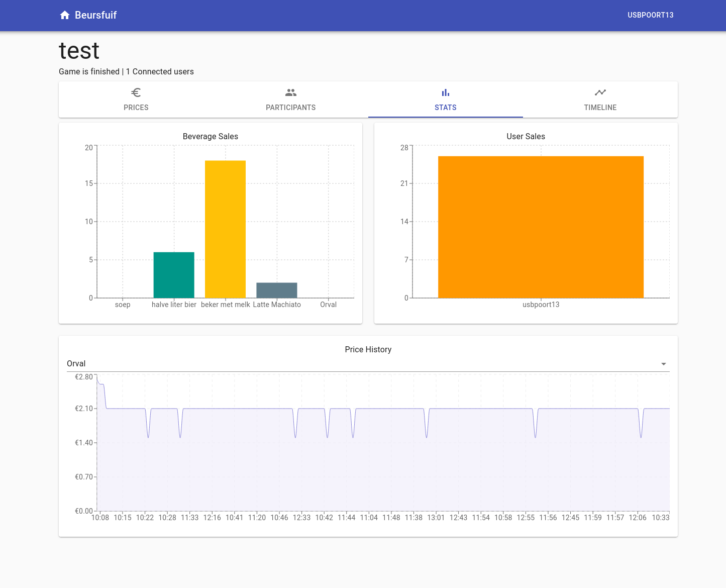Click the 'Beverage Sales' chart title
Image resolution: width=726 pixels, height=588 pixels.
211,136
